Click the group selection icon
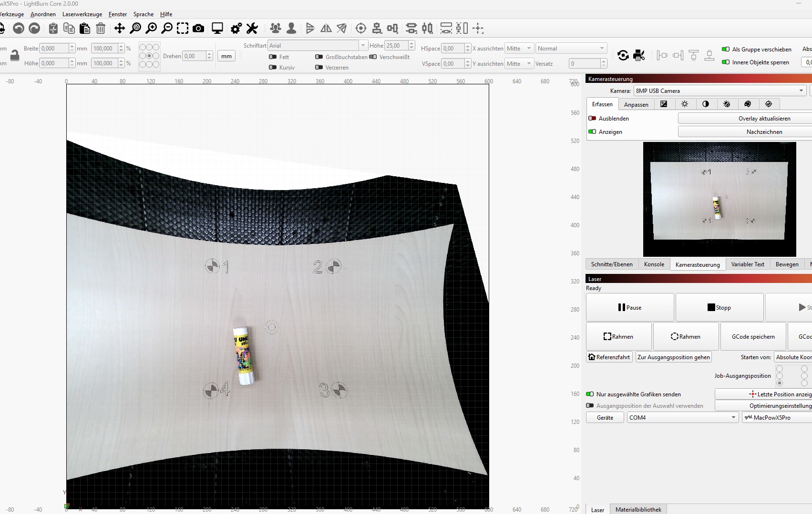812x514 pixels. [276, 29]
